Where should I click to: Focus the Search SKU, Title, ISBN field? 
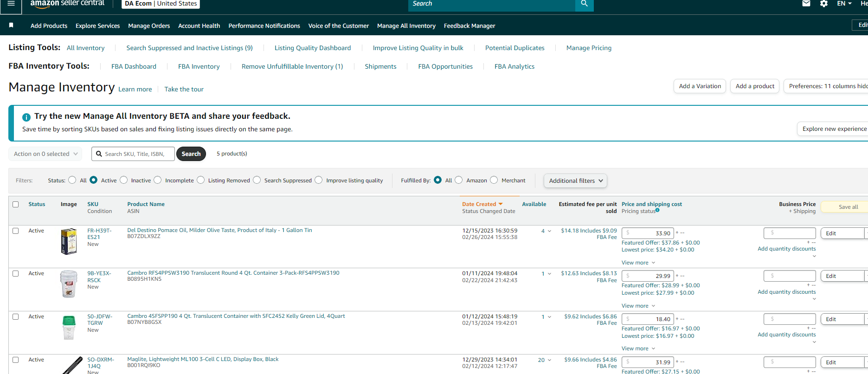pyautogui.click(x=133, y=154)
